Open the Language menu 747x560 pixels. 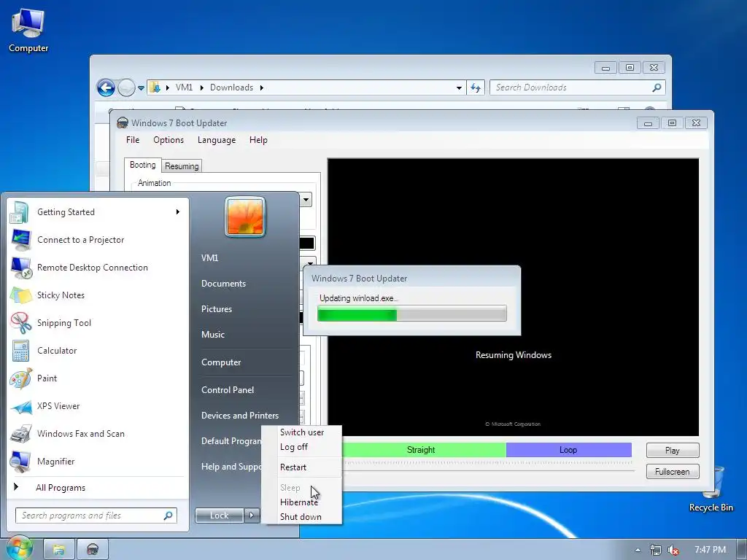[x=217, y=140]
